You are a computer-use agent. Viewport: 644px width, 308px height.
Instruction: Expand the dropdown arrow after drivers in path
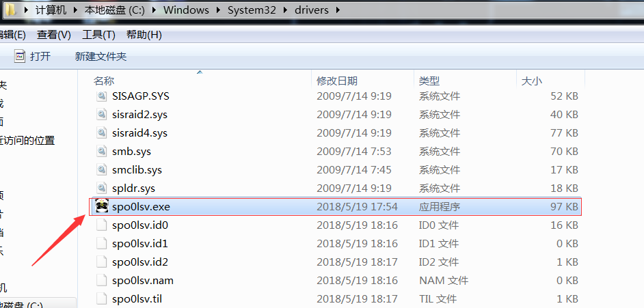pos(339,11)
